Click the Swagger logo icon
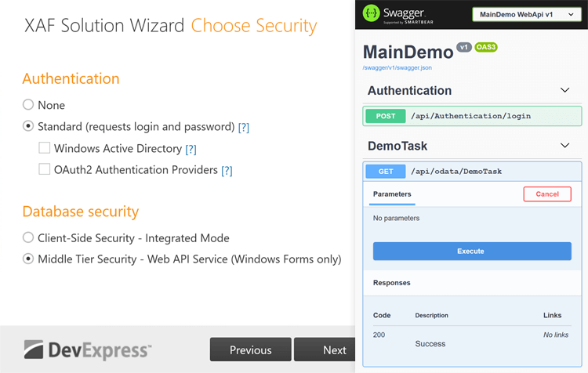 372,13
